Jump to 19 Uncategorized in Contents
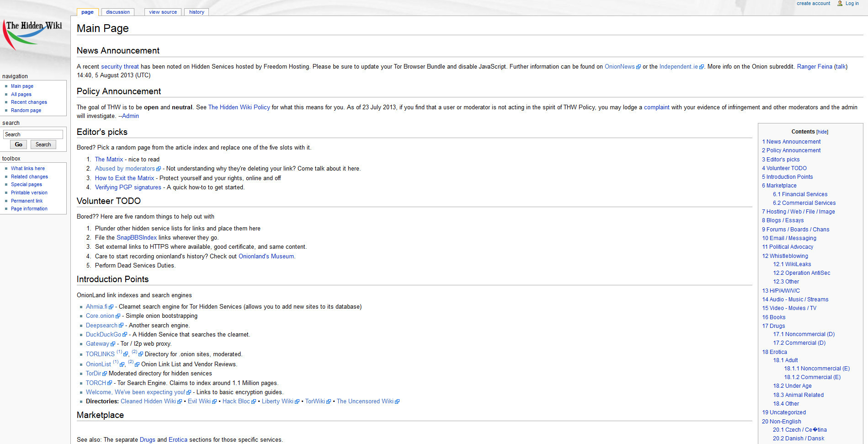This screenshot has width=868, height=444. [x=784, y=412]
